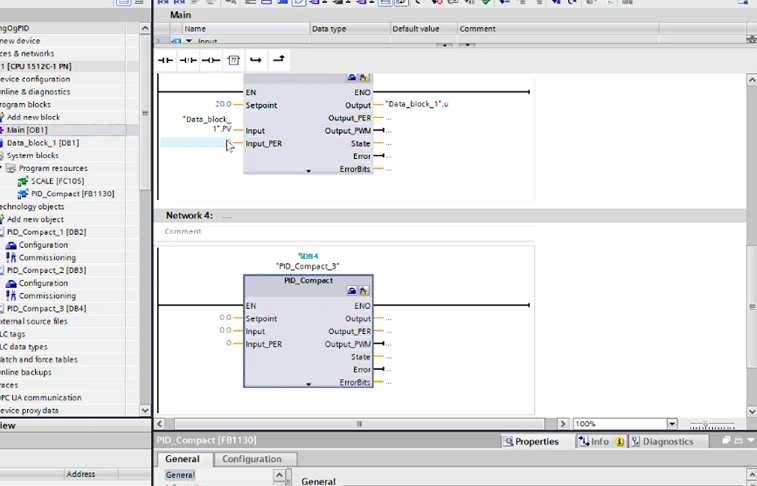Insert an assignment coil
Screen dimensions: 757x486
point(211,60)
